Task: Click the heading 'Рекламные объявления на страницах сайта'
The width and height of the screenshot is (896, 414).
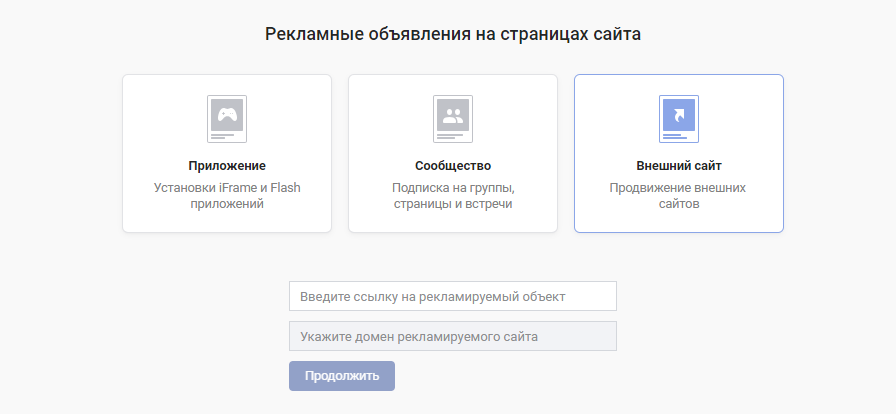Action: pos(453,34)
